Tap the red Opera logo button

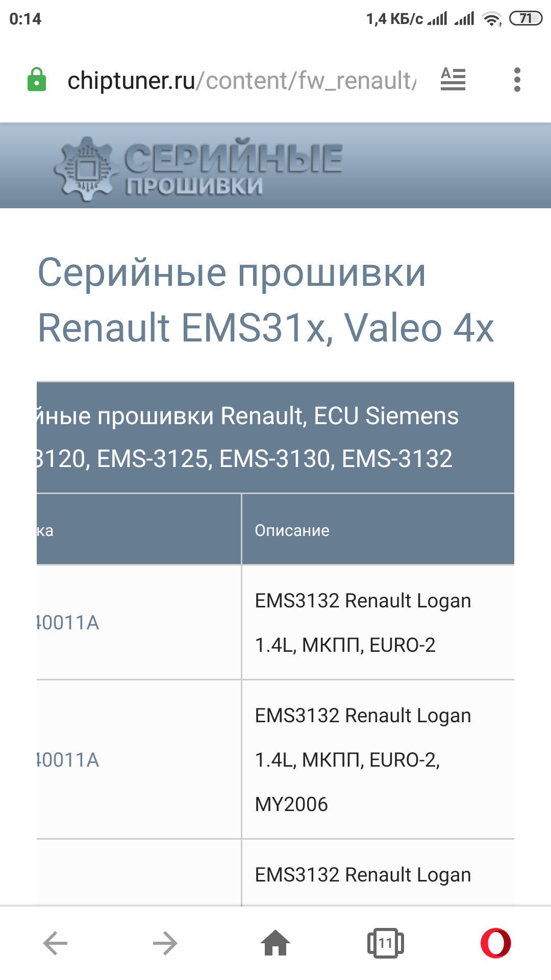(x=495, y=943)
